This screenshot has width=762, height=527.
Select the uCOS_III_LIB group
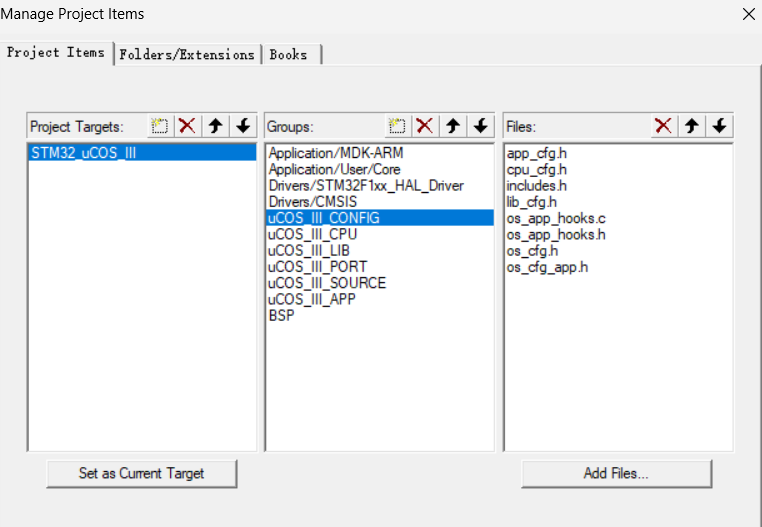(380, 250)
